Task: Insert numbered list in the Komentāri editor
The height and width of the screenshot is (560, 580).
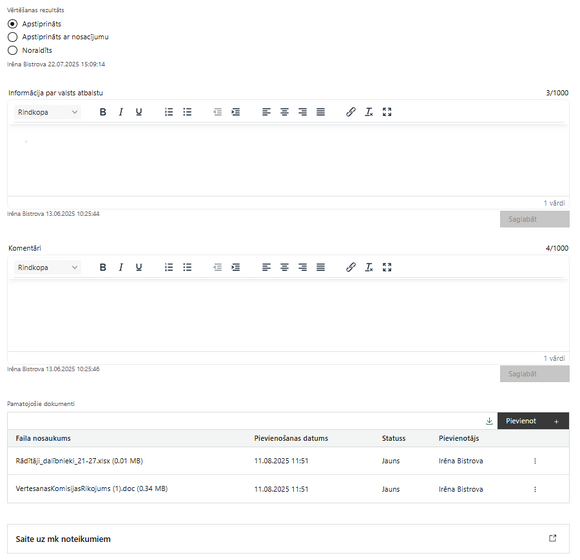Action: click(x=169, y=267)
